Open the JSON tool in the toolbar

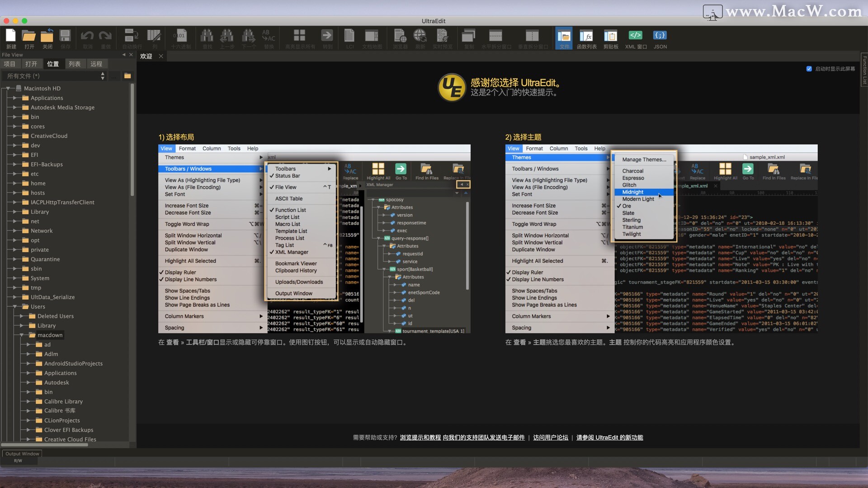[x=660, y=38]
